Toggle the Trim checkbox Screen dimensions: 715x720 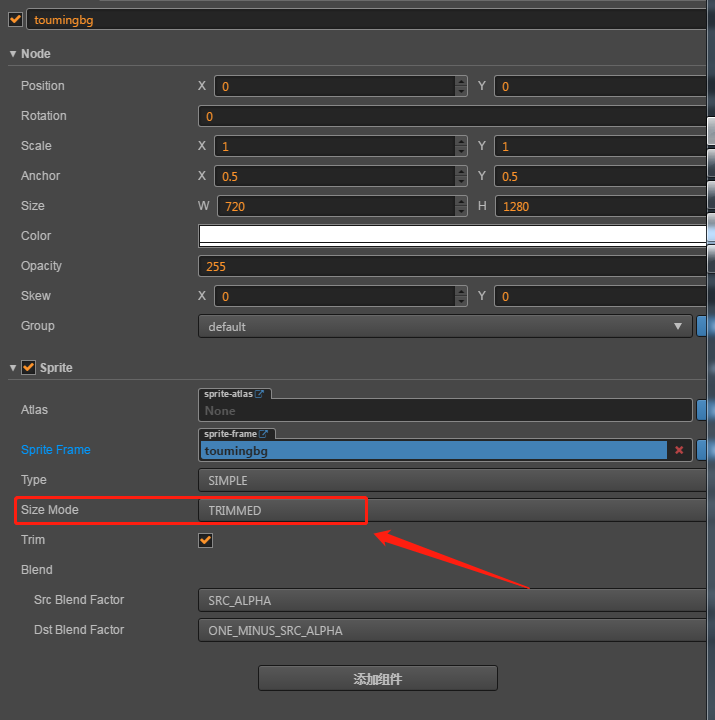coord(205,540)
